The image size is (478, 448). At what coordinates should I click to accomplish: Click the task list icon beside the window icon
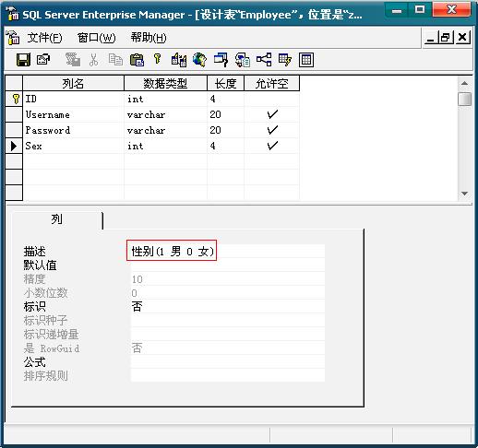click(243, 60)
